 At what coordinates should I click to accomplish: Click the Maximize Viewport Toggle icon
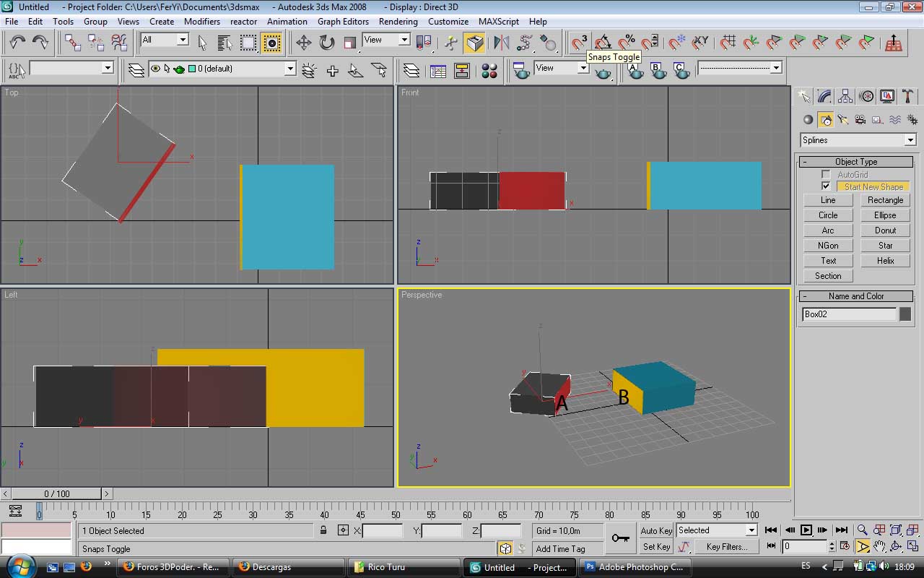912,547
